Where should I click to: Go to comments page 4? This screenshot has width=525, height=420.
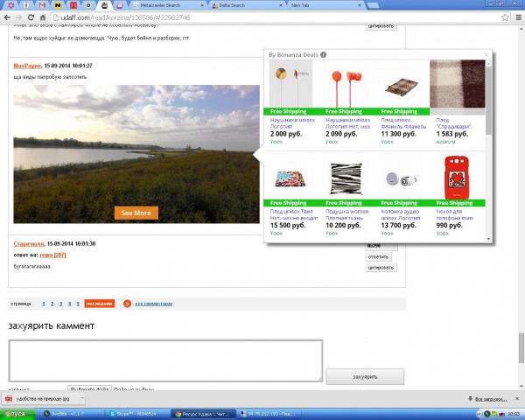[x=70, y=304]
